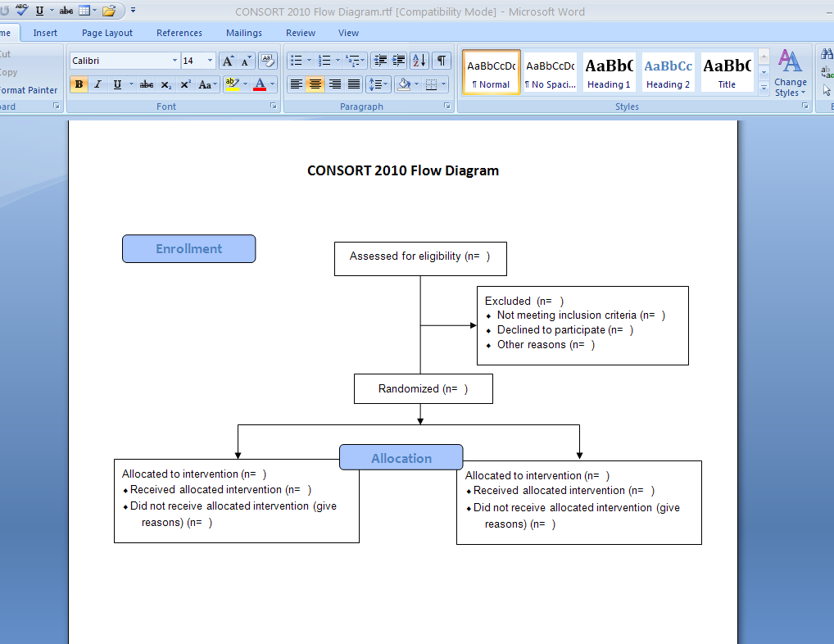Toggle Subscript formatting
The image size is (834, 644).
[166, 84]
